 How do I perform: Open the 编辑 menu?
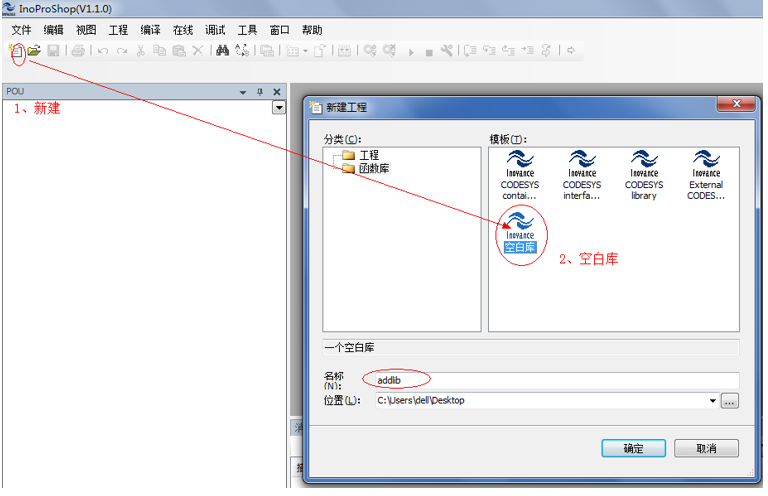point(53,30)
